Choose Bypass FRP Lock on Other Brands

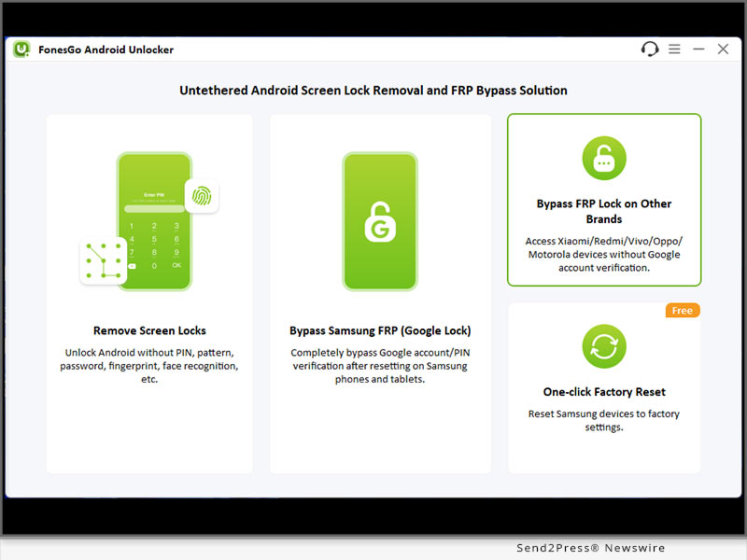pyautogui.click(x=604, y=211)
